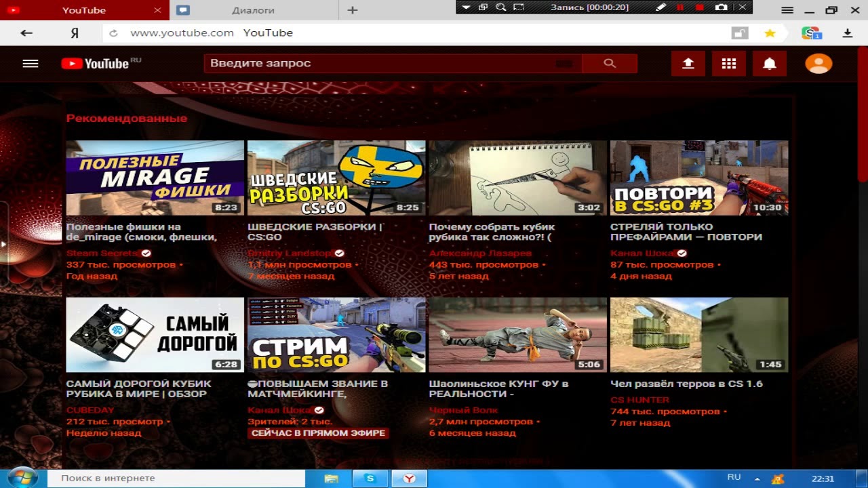Open the S extension icon with badge
Screen dimensions: 868x488
point(811,33)
